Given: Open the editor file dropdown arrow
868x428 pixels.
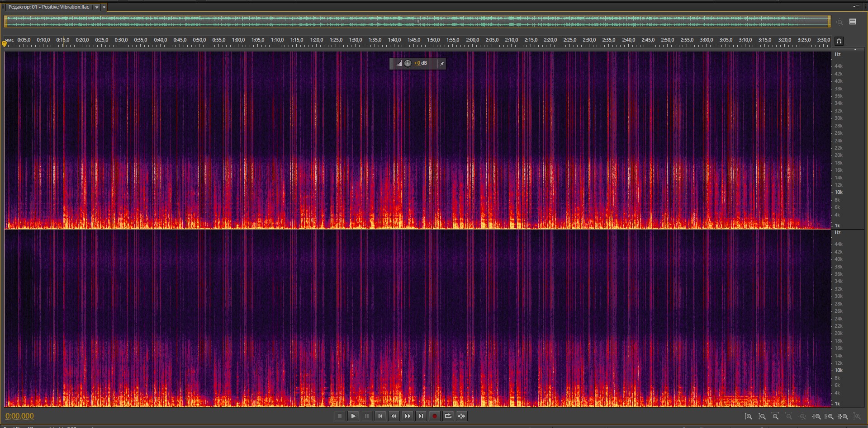Looking at the screenshot, I should pos(97,7).
